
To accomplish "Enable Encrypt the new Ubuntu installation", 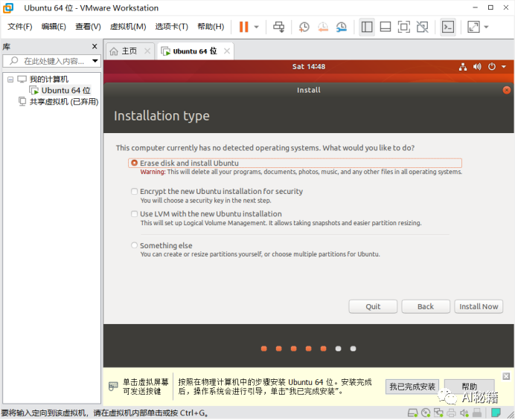I will pos(135,191).
